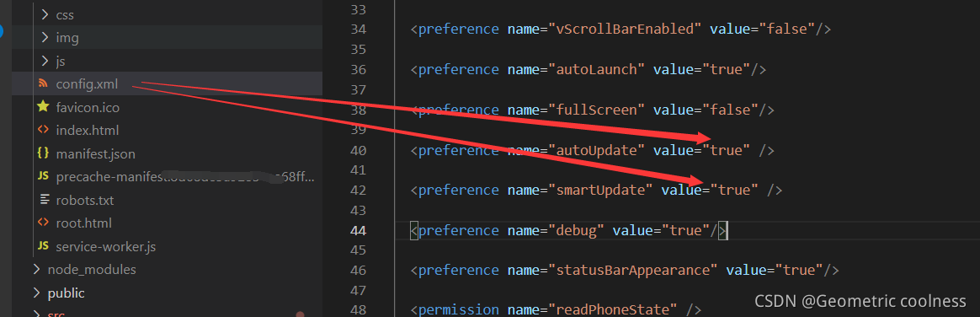
Task: Click the "true" value on the autoLaunch line
Action: point(727,69)
